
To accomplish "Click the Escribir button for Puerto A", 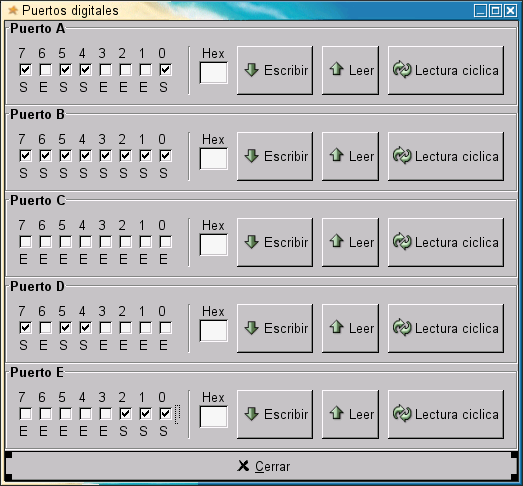I will 275,70.
